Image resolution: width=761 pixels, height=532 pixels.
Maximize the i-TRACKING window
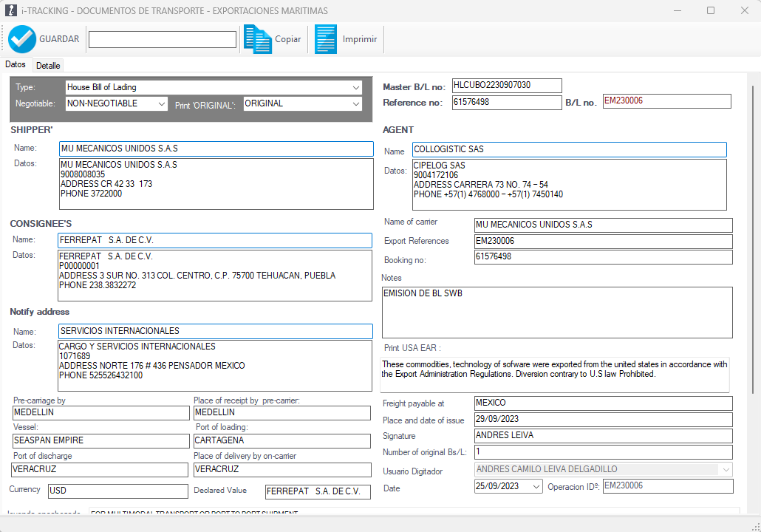pyautogui.click(x=711, y=10)
